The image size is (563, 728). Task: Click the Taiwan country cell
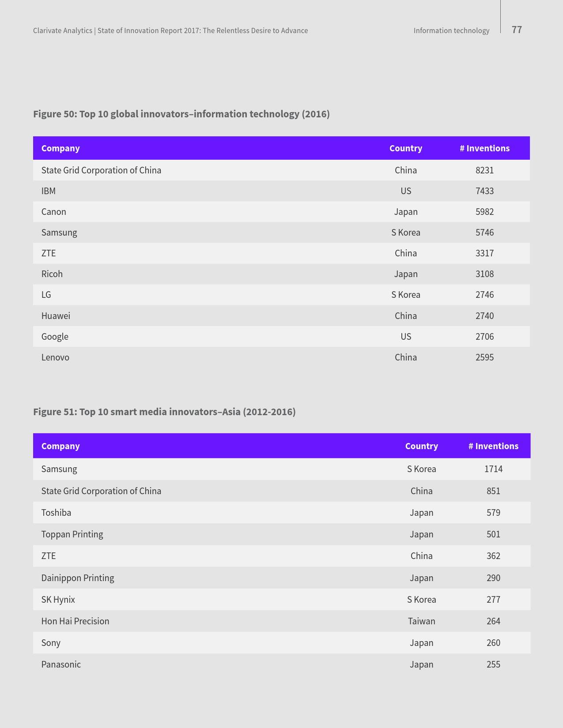click(421, 621)
